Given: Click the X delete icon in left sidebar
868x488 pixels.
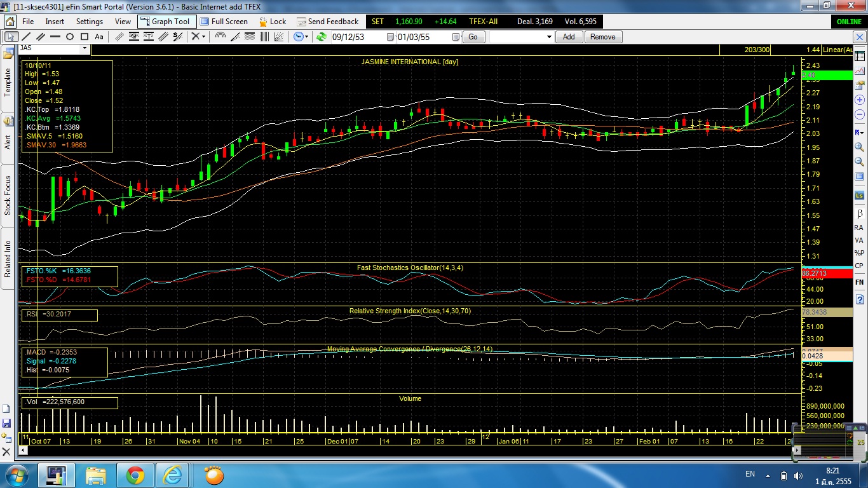Looking at the screenshot, I should (x=6, y=452).
